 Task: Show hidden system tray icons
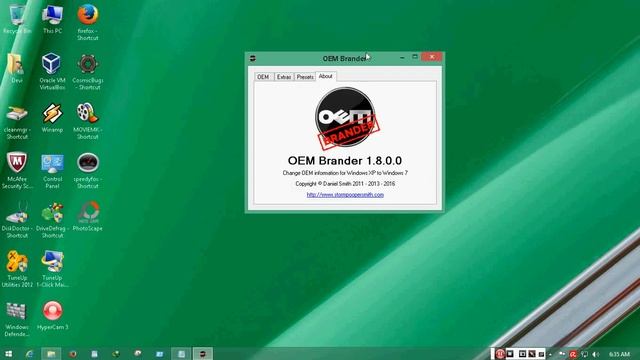(551, 354)
